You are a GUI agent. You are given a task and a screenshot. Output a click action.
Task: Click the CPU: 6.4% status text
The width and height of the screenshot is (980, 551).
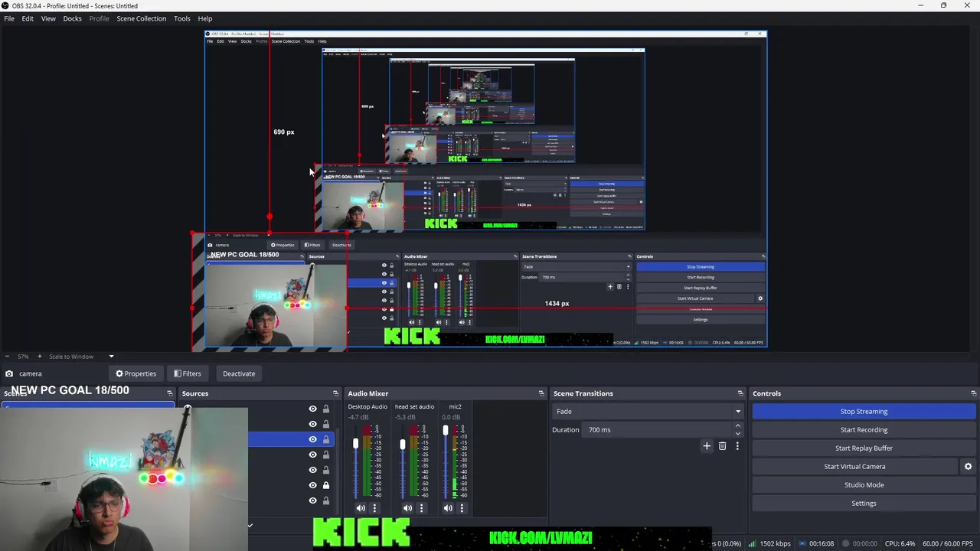(x=900, y=544)
